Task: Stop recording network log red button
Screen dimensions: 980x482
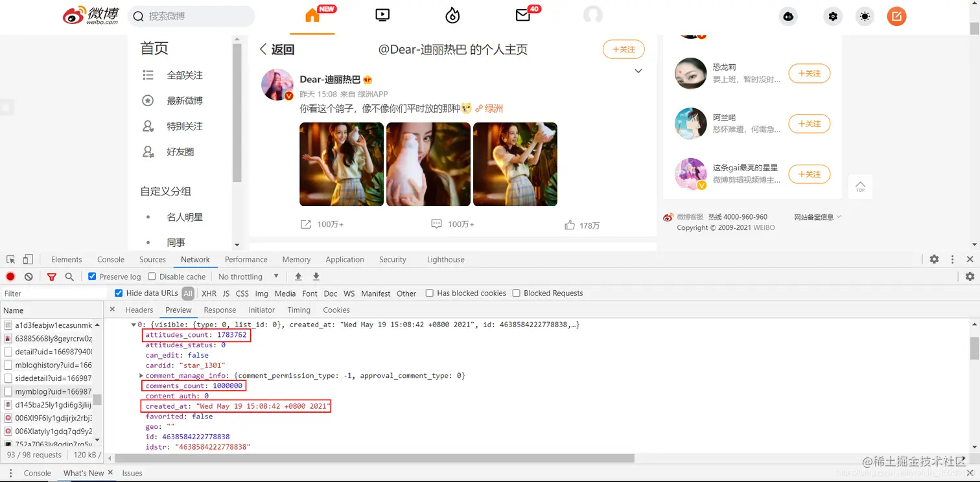Action: click(10, 277)
